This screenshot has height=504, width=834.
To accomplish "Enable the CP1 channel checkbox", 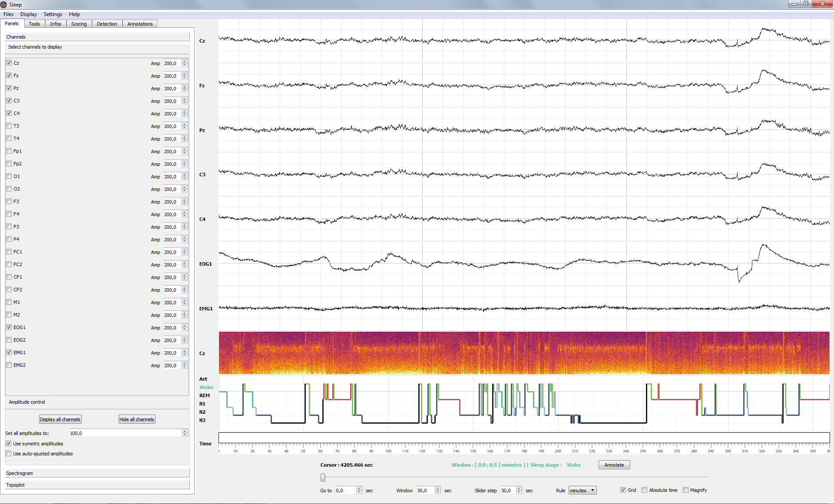I will [x=9, y=277].
